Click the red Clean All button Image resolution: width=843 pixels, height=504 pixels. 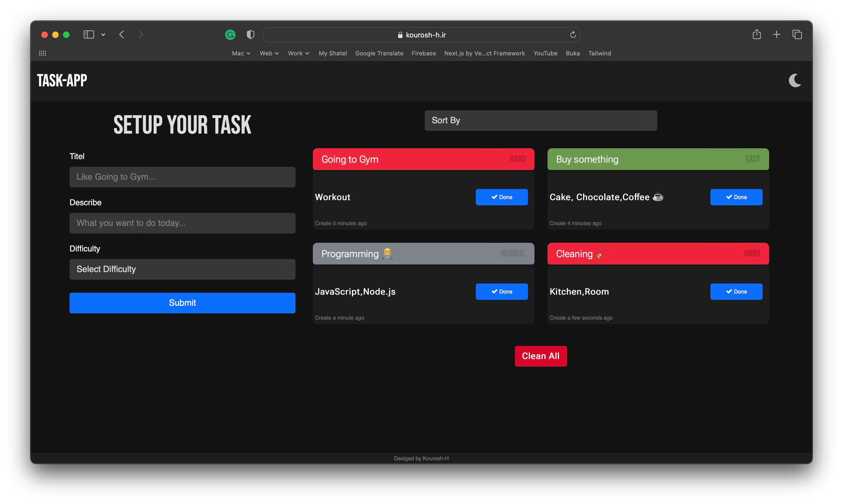coord(540,356)
